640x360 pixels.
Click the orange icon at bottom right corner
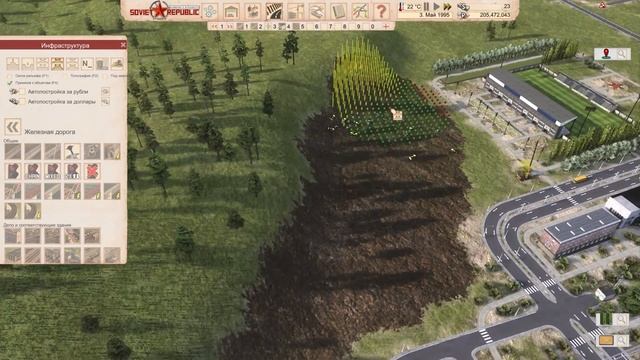click(606, 340)
